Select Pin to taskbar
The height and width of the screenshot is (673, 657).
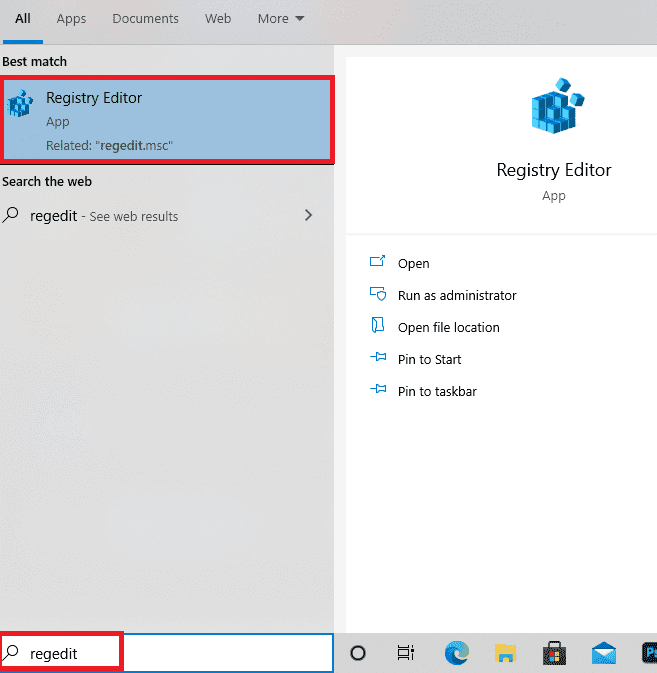point(437,391)
